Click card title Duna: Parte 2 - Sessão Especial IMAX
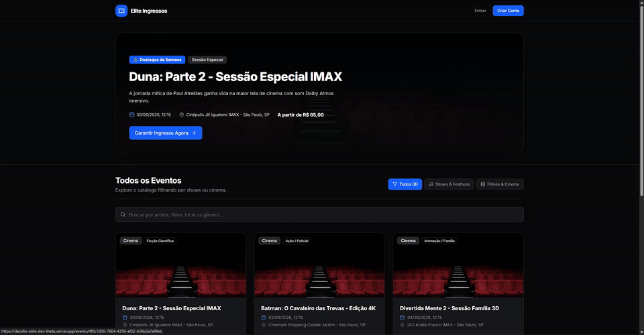Screen dimensions: 644x335 click(x=172, y=308)
